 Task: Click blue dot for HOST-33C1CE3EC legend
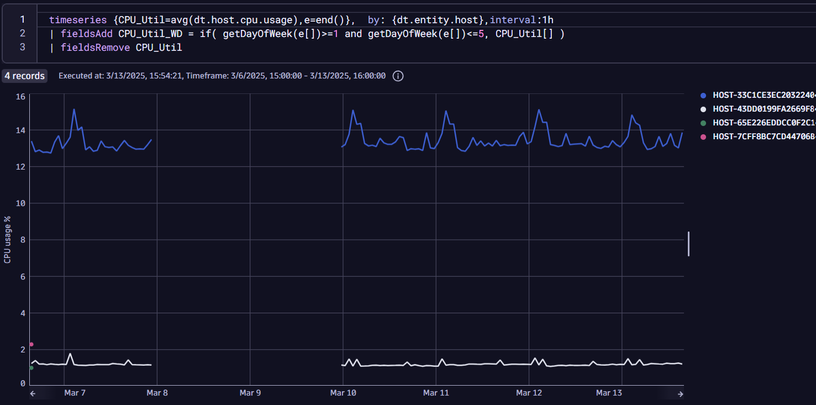coord(703,94)
